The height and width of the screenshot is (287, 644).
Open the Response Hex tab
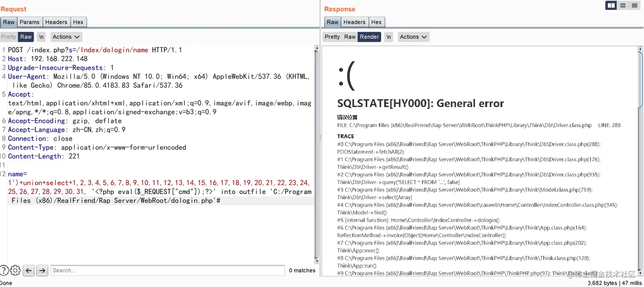(377, 22)
